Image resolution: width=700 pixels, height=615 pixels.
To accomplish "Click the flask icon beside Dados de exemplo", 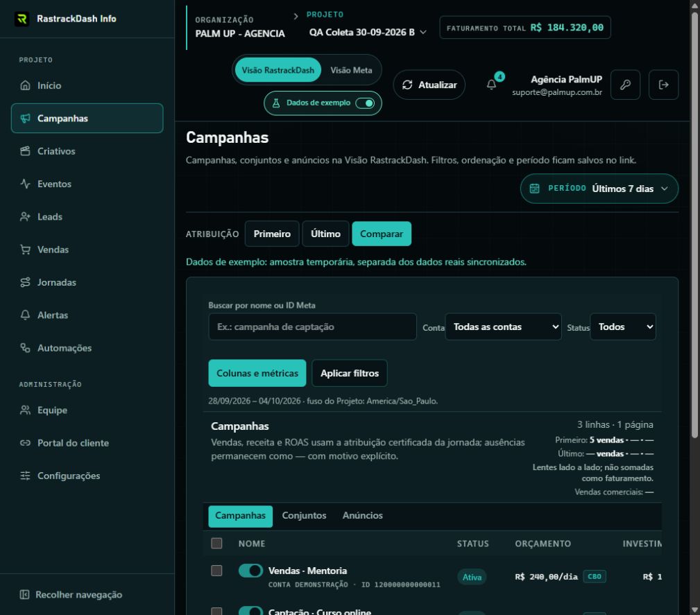I will [x=276, y=103].
